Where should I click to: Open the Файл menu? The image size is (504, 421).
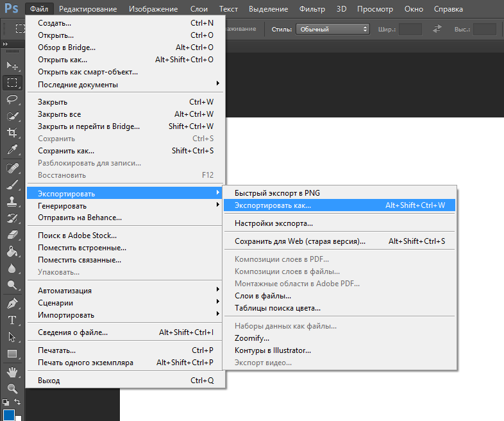pyautogui.click(x=39, y=9)
